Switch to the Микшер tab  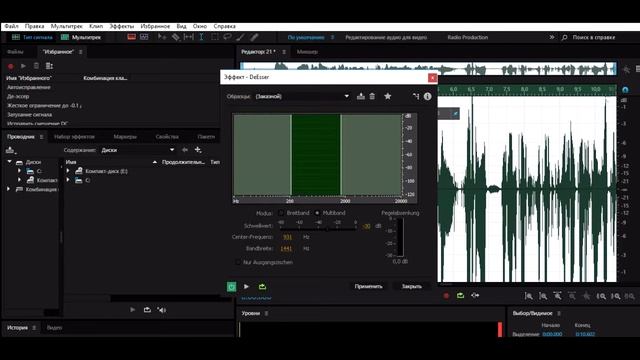307,52
